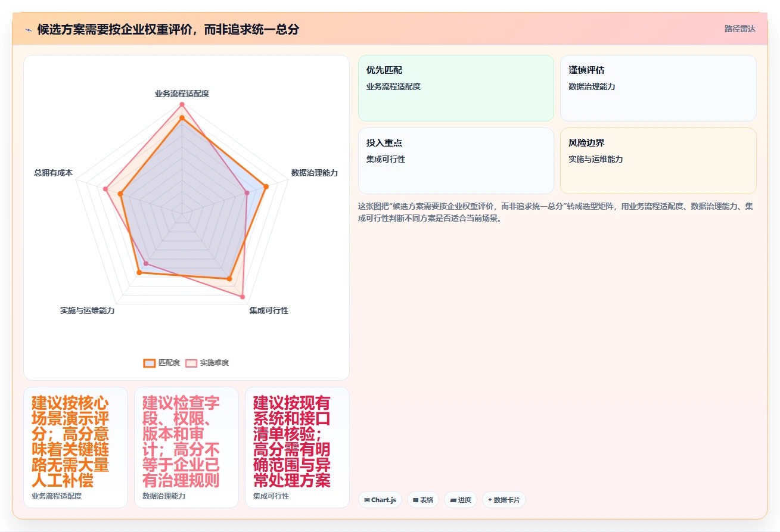Click the 表格 tag text
Screen dimensions: 780x532
[x=427, y=500]
